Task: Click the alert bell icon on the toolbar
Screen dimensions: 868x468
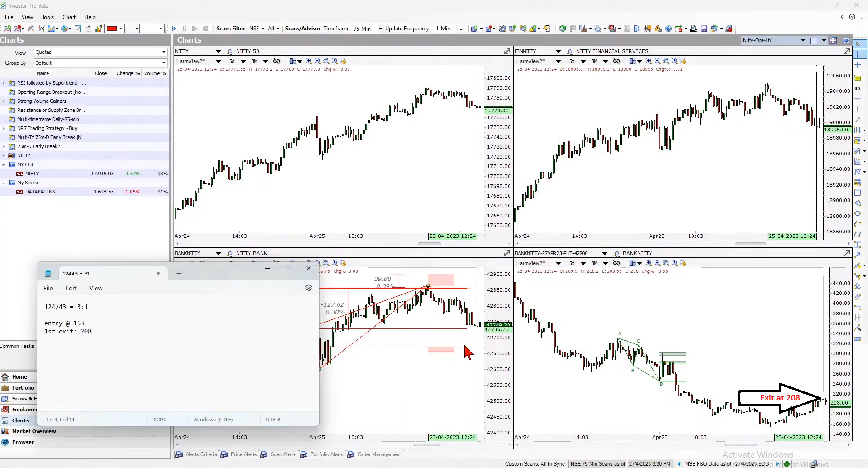Action: point(546,29)
